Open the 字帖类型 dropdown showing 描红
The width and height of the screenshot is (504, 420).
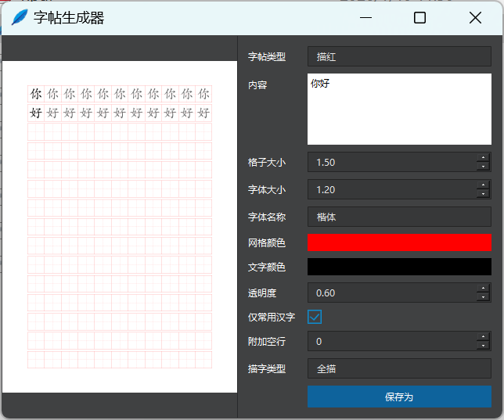point(398,56)
